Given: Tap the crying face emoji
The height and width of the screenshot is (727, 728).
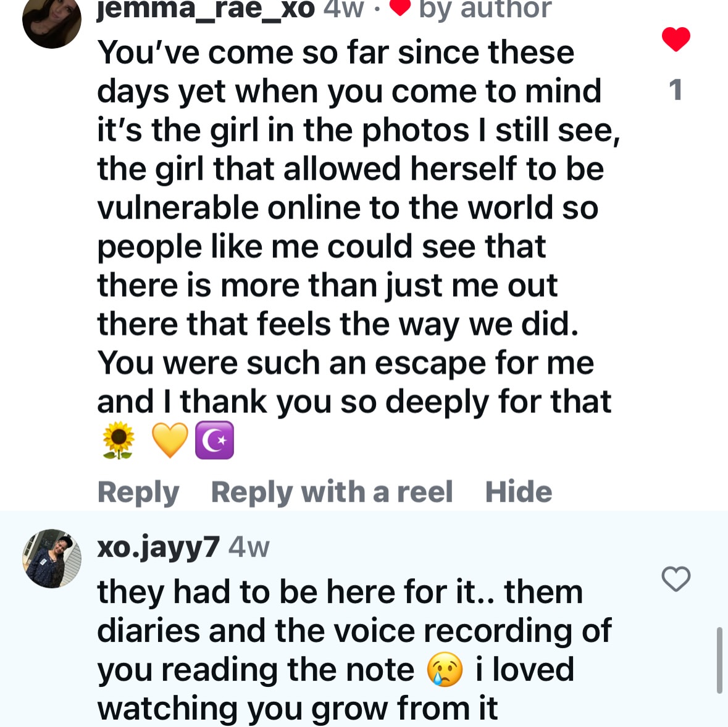Looking at the screenshot, I should point(445,670).
